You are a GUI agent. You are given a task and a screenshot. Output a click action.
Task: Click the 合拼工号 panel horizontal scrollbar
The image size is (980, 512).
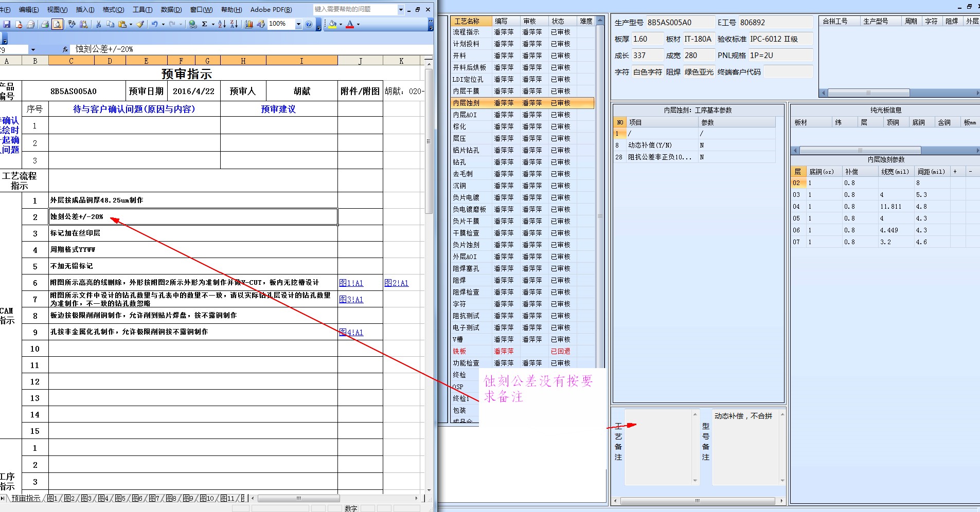point(868,93)
